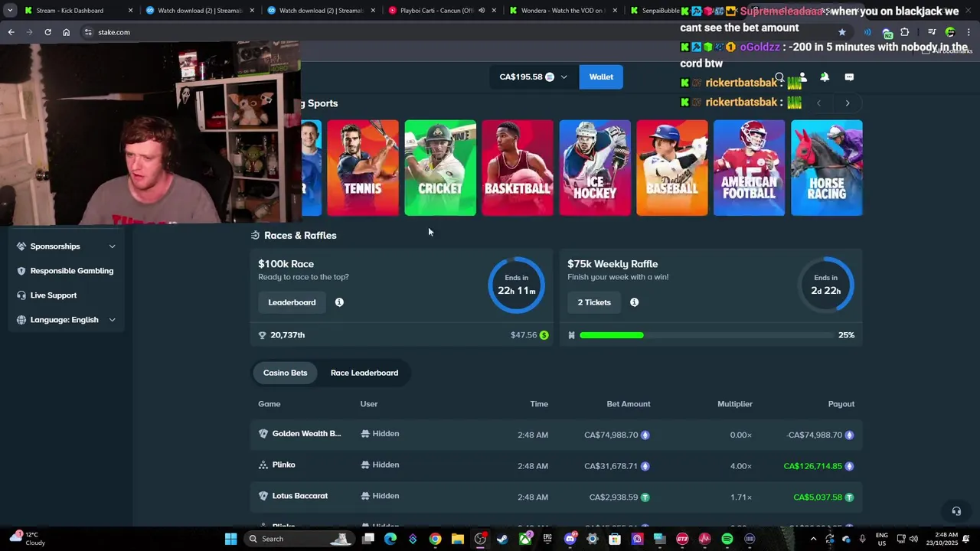Screen dimensions: 980x551
Task: Click the browser back arrow
Action: 11,32
